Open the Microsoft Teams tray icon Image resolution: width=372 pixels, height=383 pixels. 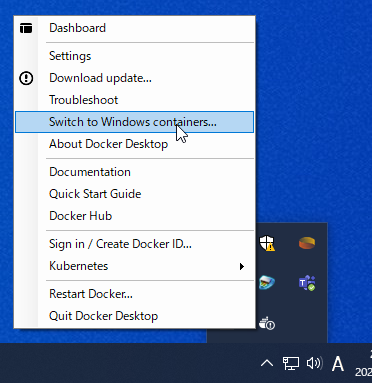tap(307, 283)
